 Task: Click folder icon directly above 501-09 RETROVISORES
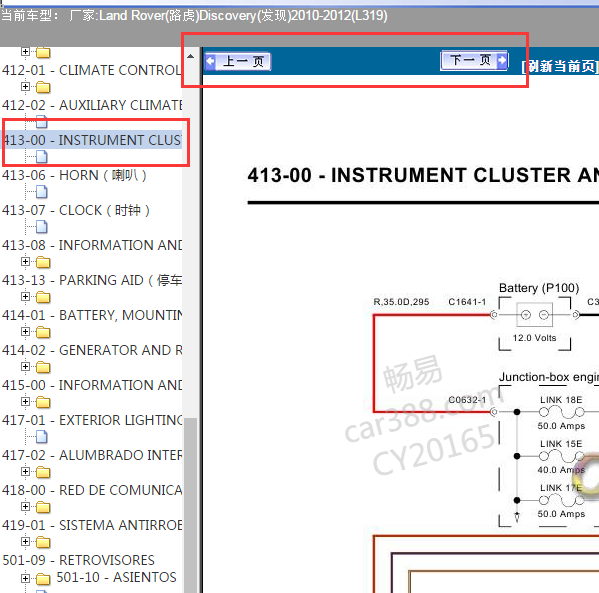43,543
